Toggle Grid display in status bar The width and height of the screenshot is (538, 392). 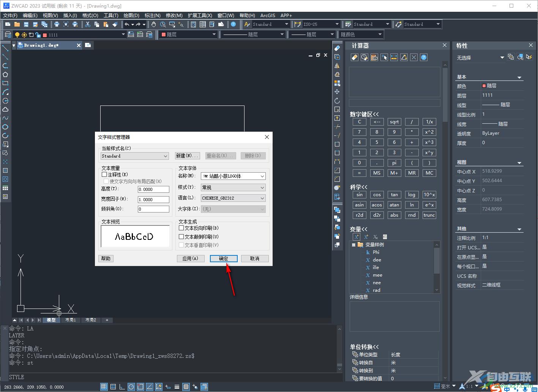pos(113,387)
